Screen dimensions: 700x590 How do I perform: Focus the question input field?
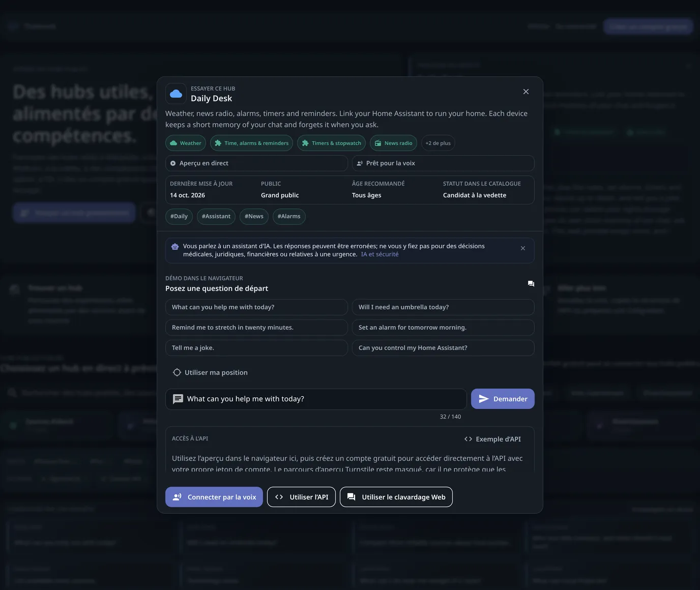(x=316, y=399)
